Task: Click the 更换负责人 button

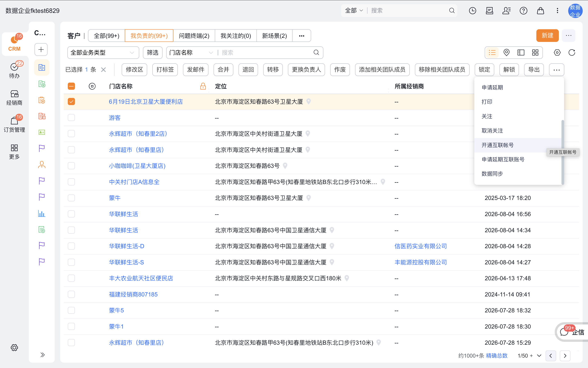Action: [306, 70]
